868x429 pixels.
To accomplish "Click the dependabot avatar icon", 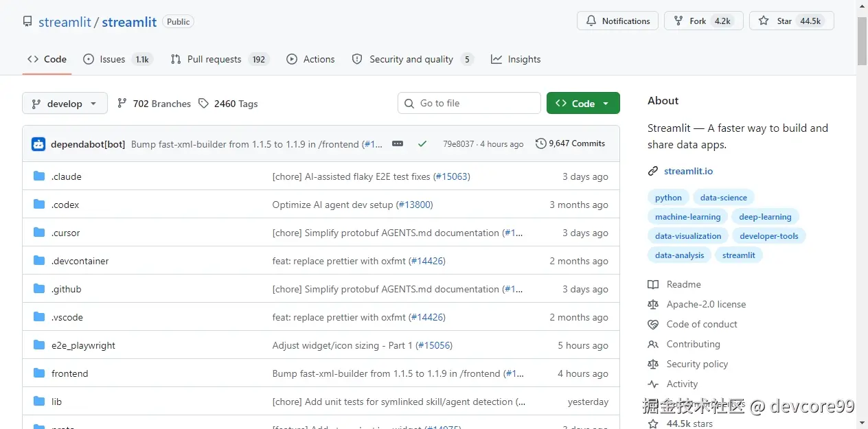I will click(x=38, y=143).
